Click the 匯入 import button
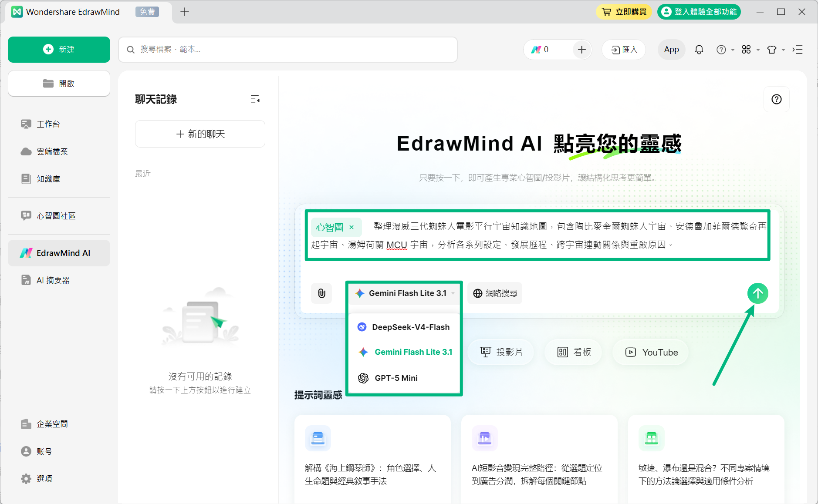 pyautogui.click(x=624, y=50)
